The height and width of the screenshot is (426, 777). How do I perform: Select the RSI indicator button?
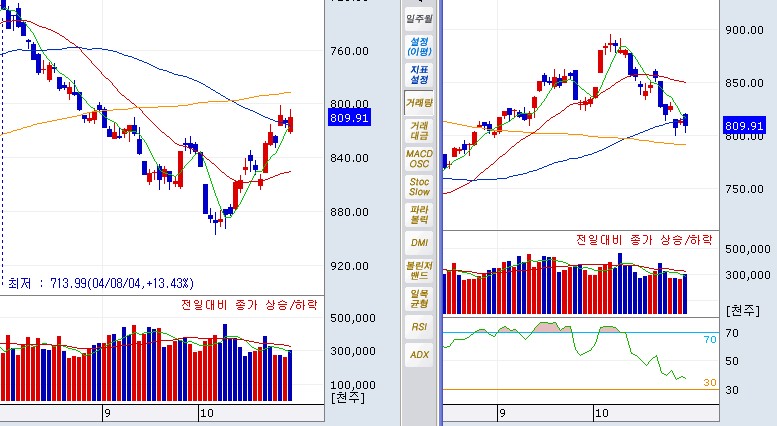tap(419, 326)
